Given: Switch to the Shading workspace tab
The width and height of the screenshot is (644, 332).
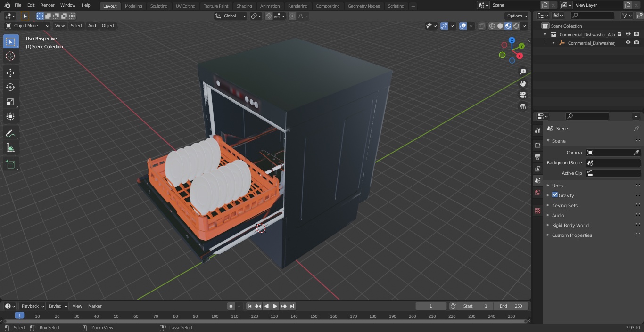Looking at the screenshot, I should click(244, 6).
